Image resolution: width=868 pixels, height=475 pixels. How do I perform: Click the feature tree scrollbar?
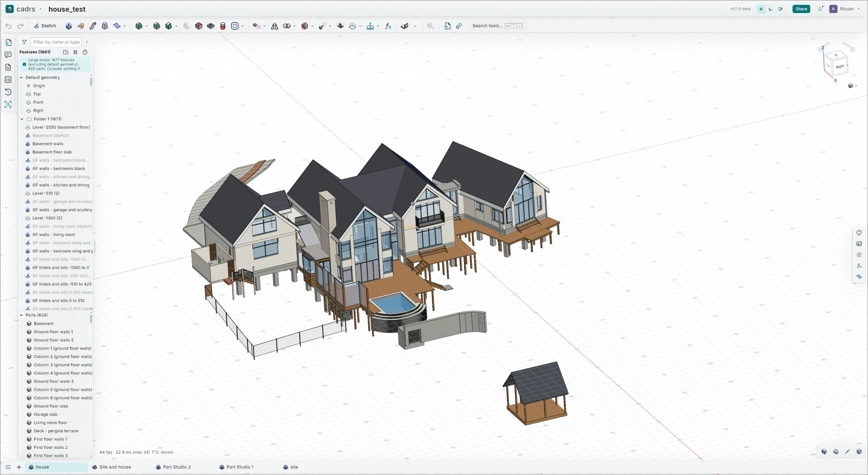91,82
